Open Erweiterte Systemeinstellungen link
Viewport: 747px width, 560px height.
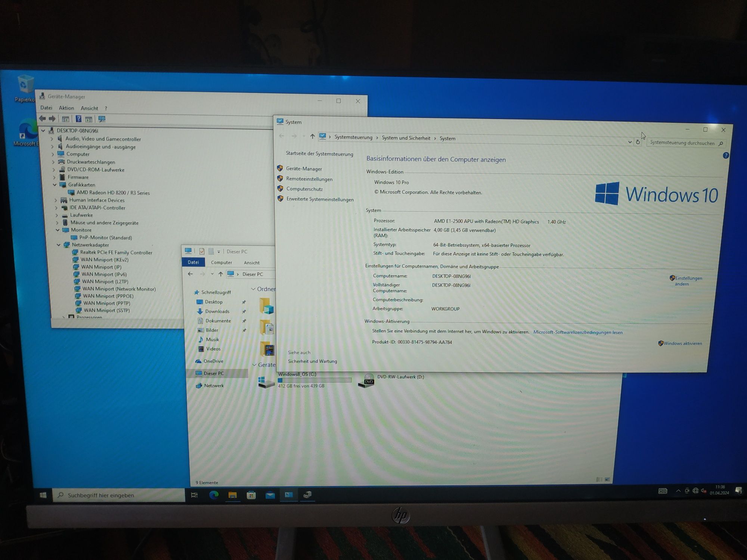tap(320, 199)
